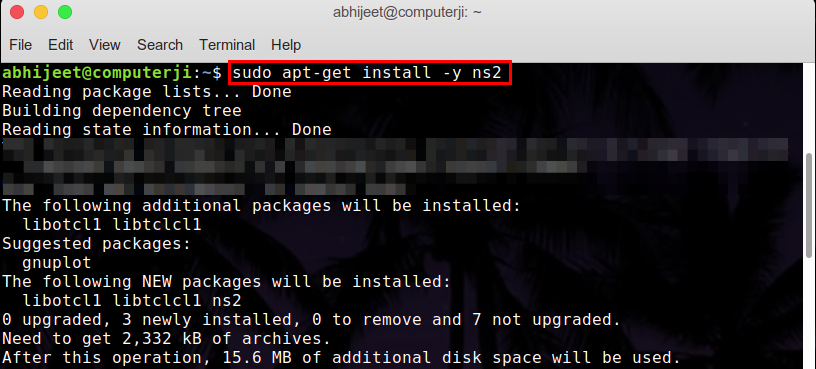This screenshot has height=369, width=816.
Task: Click the green abhijeet@computerji prompt text
Action: point(97,73)
